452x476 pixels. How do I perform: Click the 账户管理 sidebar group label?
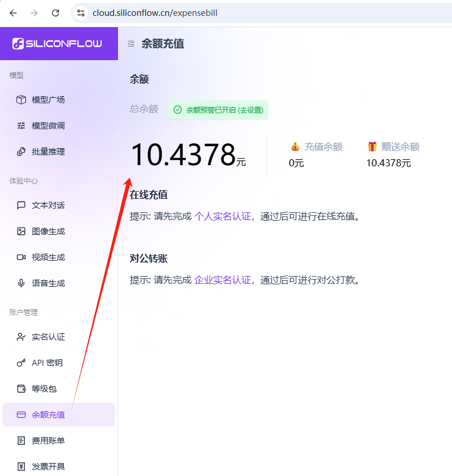24,313
